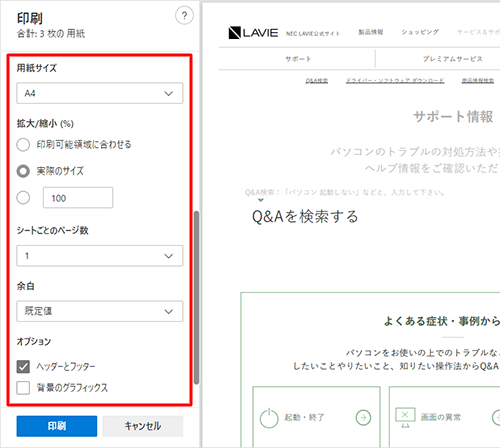Select 実際のサイズ radio button
The height and width of the screenshot is (448, 500).
[x=23, y=171]
